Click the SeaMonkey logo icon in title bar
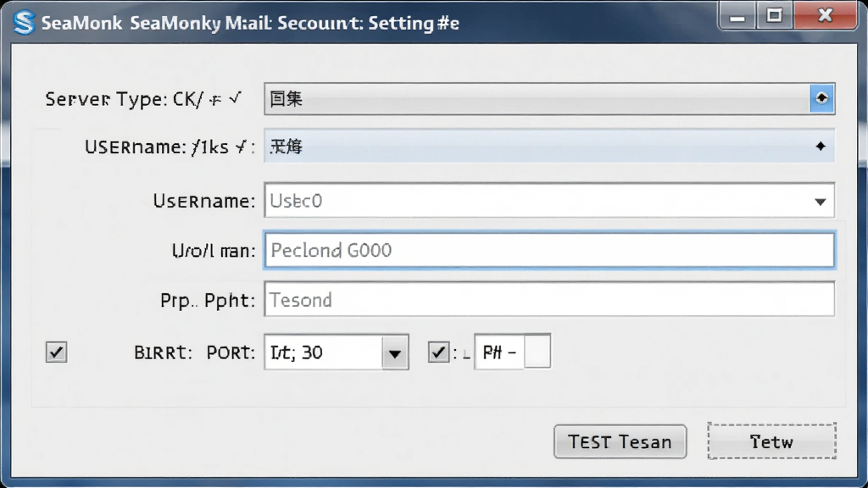Screen dimensions: 868x488 pos(25,23)
